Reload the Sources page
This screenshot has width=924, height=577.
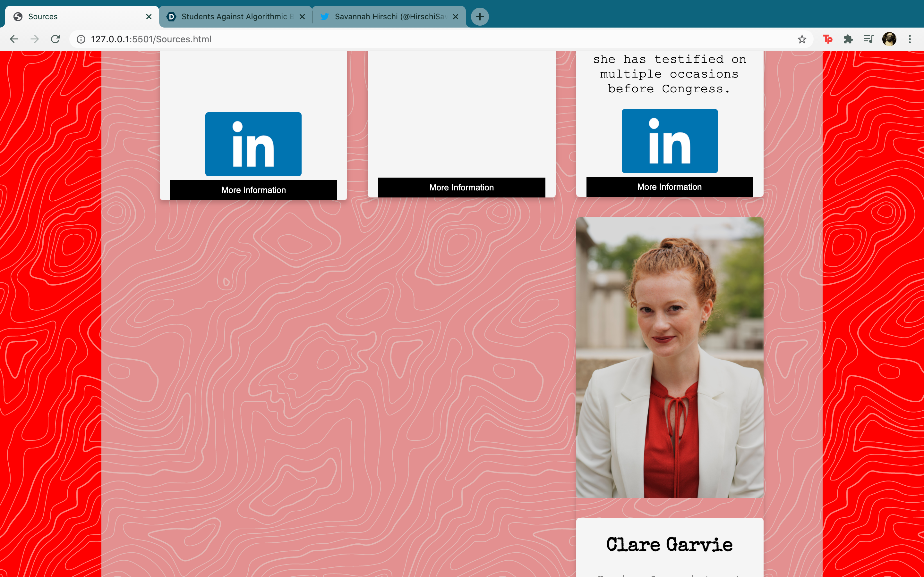pos(56,39)
